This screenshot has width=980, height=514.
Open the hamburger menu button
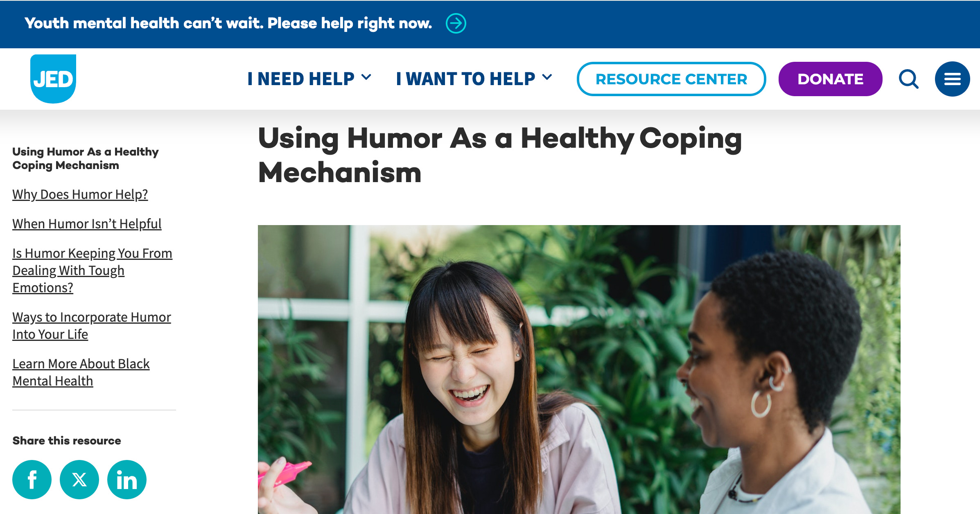952,79
